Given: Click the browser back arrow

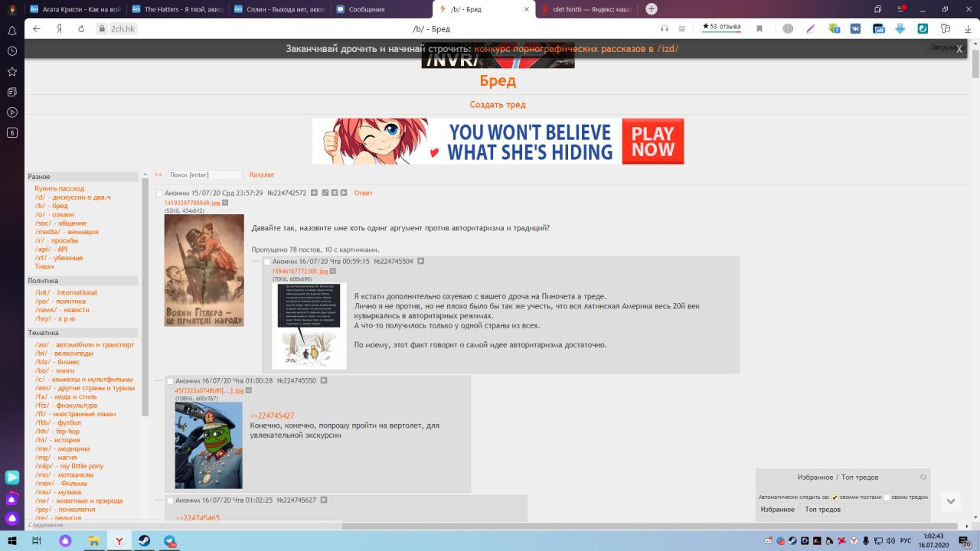Looking at the screenshot, I should point(36,28).
